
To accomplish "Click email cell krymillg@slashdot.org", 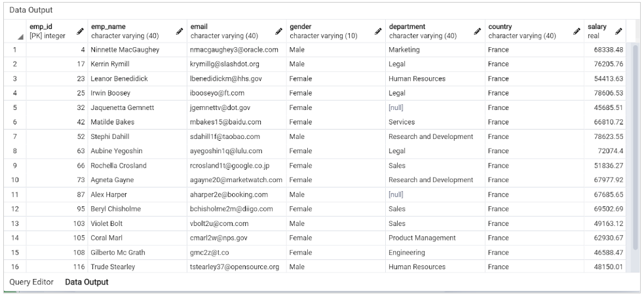I will click(237, 64).
